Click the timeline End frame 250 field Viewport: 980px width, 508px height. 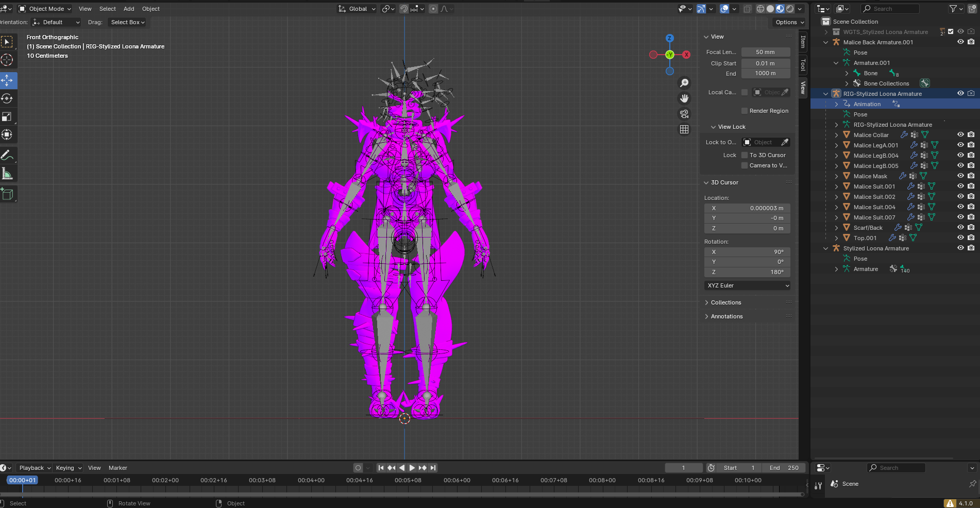tap(784, 468)
